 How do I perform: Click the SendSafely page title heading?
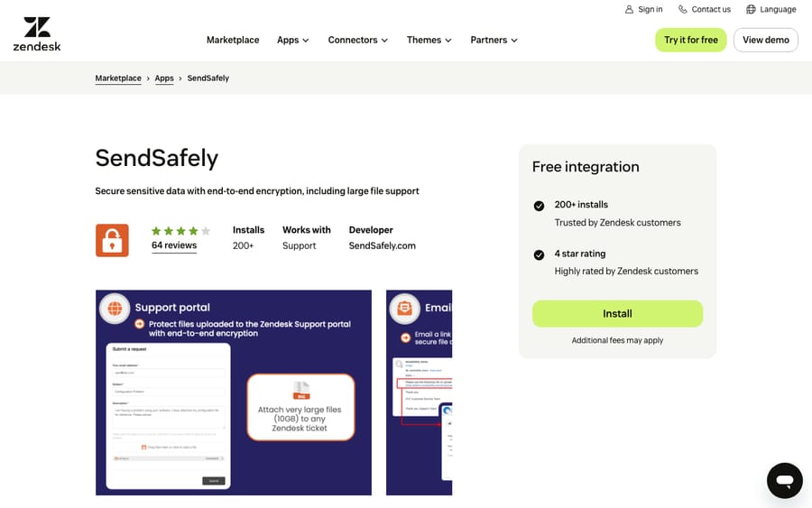click(x=156, y=158)
